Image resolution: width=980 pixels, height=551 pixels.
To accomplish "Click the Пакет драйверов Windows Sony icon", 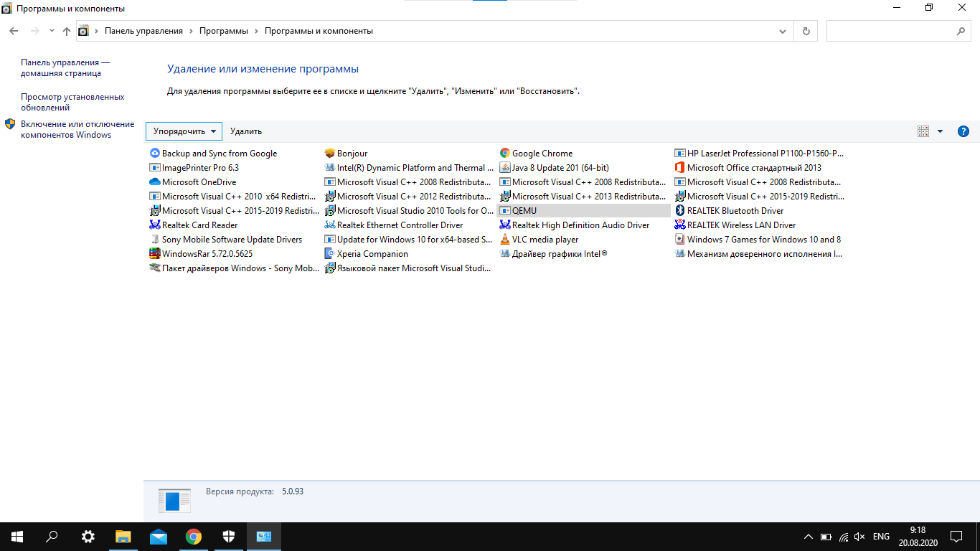I will coord(154,268).
